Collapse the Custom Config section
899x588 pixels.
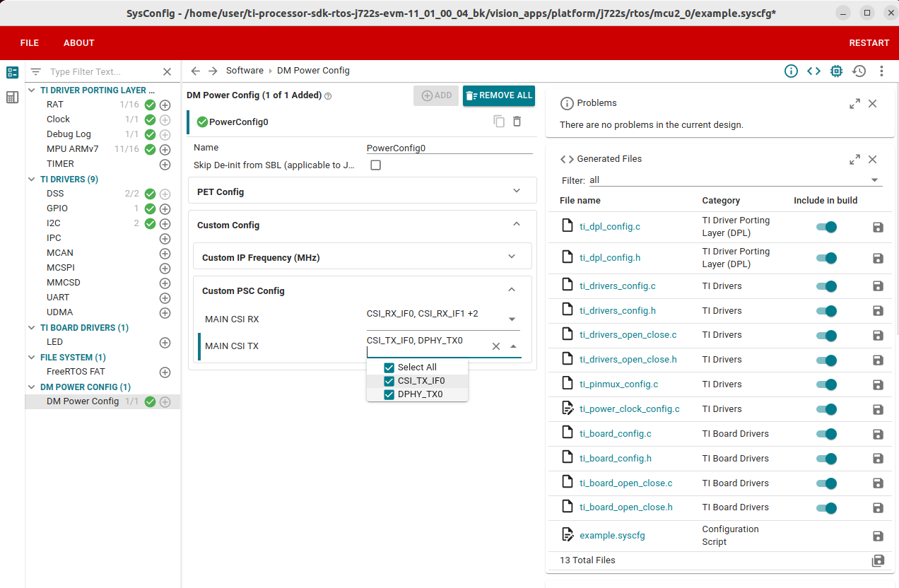tap(517, 224)
